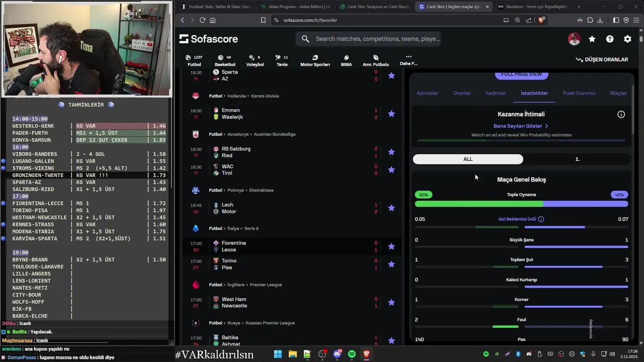
Task: Open the Amr. Futbolu category
Action: [375, 61]
